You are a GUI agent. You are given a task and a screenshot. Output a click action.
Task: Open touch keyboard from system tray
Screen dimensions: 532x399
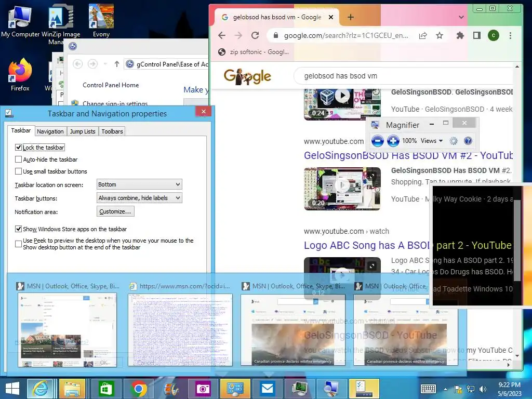[x=428, y=389]
